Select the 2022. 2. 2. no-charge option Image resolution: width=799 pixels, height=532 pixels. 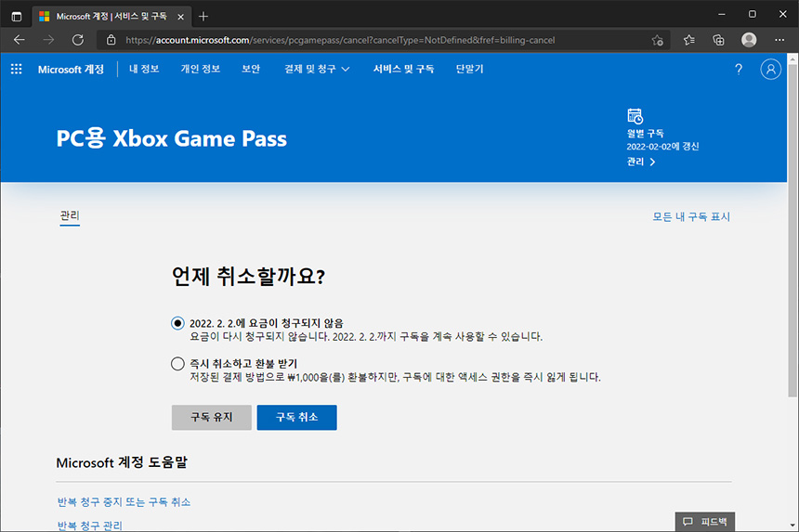[x=177, y=323]
